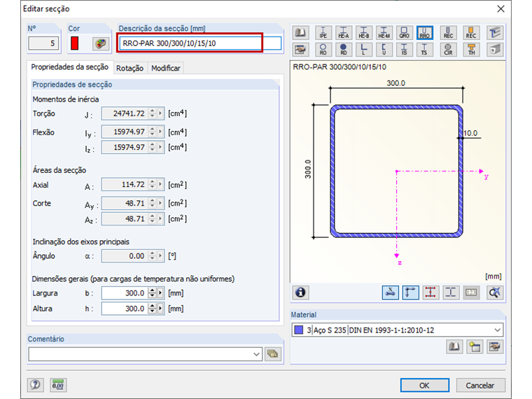Viewport: 532px width, 399px height.
Task: Select the TS T-section profile
Action: point(425,50)
